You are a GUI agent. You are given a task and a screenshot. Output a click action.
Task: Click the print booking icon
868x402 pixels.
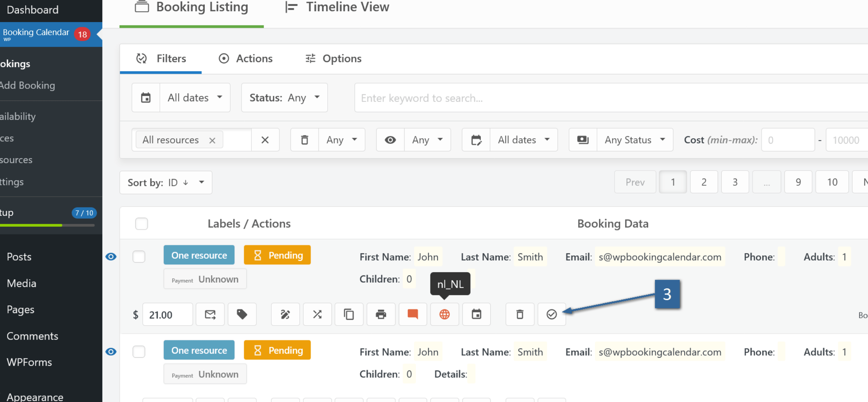pos(381,314)
